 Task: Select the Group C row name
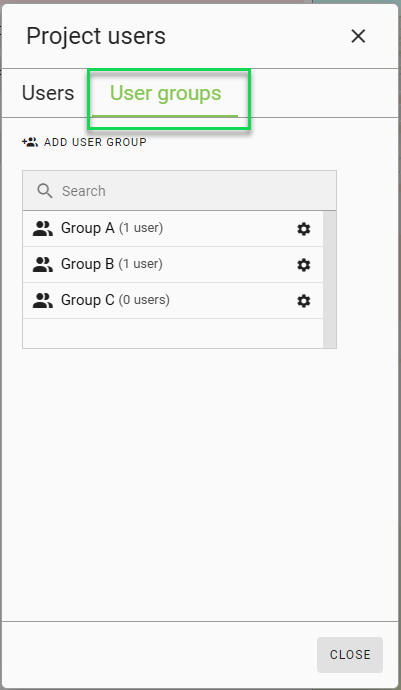(88, 300)
